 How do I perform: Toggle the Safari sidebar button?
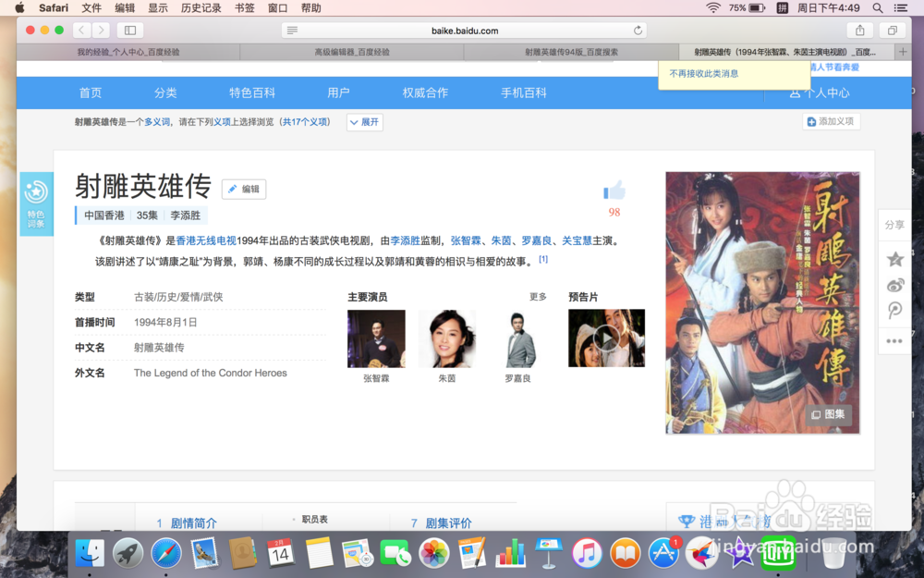click(x=130, y=31)
